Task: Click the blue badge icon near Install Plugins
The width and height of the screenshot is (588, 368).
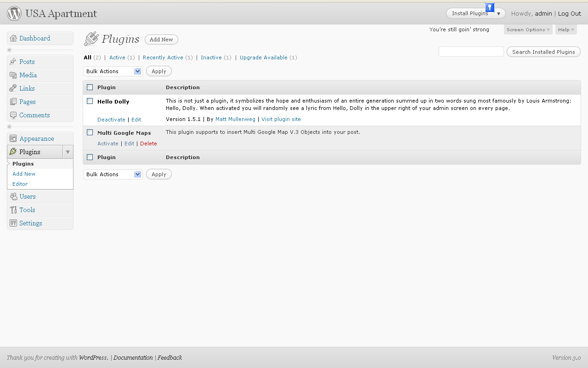Action: coord(490,7)
